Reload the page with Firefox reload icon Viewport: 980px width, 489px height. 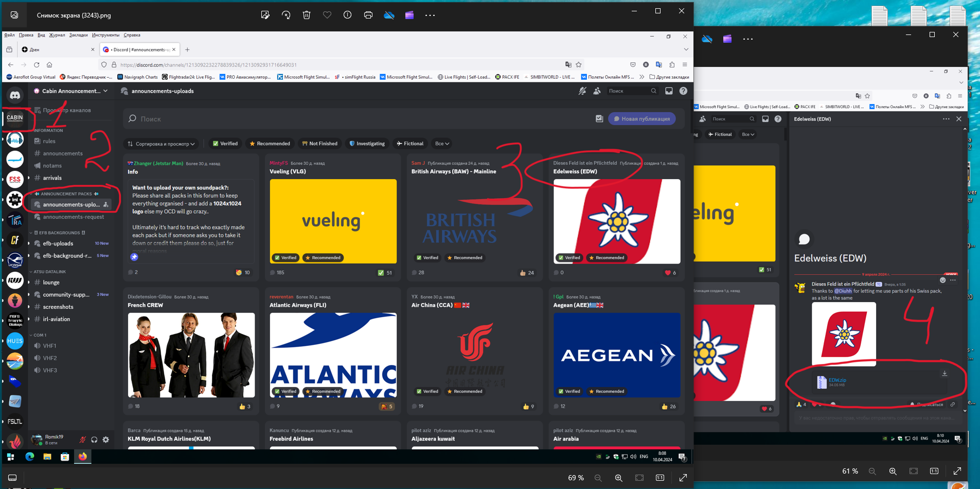(37, 65)
